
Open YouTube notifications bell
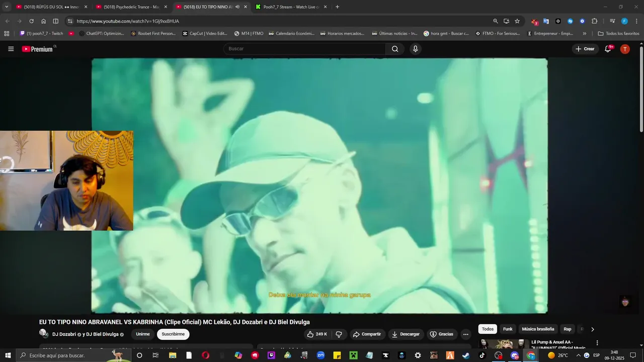pos(608,49)
